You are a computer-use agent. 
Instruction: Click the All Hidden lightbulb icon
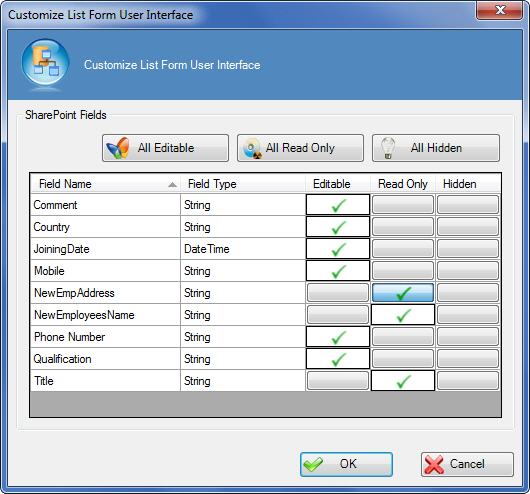click(388, 148)
